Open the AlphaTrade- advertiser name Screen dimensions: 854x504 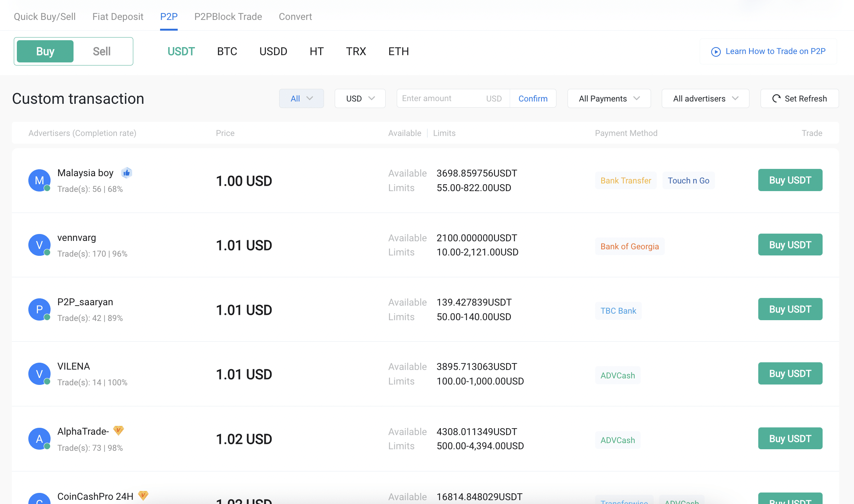(x=83, y=431)
